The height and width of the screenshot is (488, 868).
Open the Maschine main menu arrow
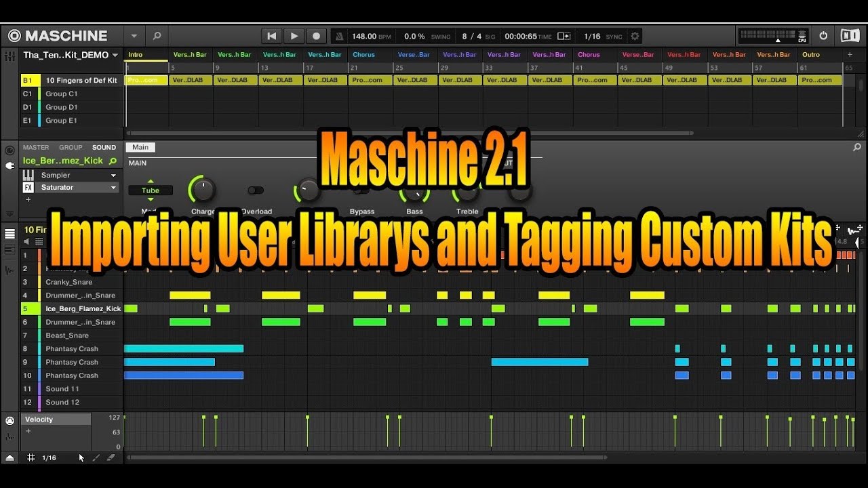[x=134, y=36]
